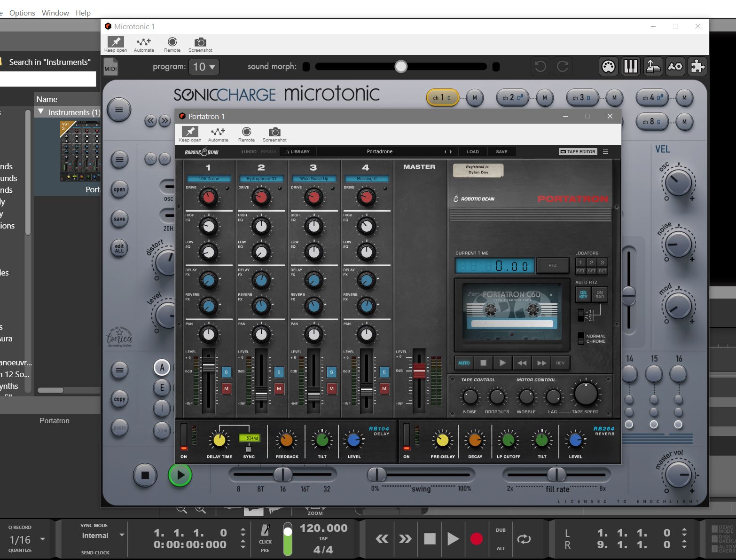This screenshot has height=560, width=736.
Task: Collapse Instruments (1) tree group
Action: click(x=41, y=112)
